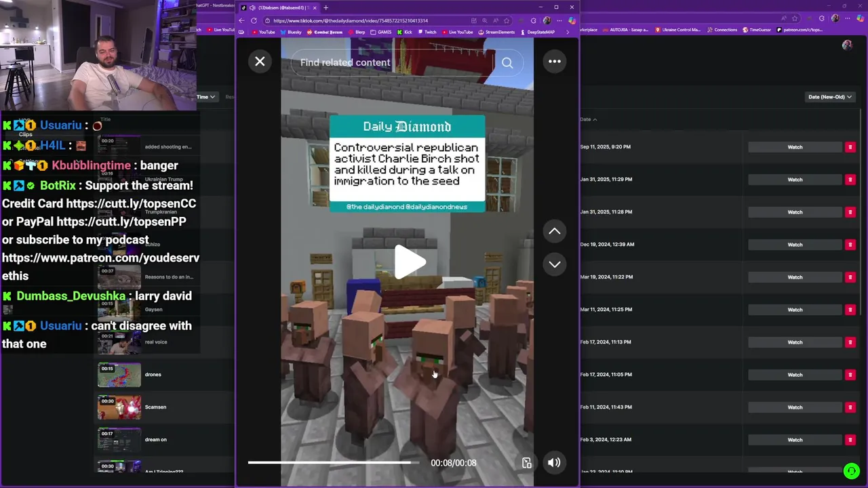Open the Twitch profile avatar on clips page
This screenshot has width=868, height=488.
point(847,45)
